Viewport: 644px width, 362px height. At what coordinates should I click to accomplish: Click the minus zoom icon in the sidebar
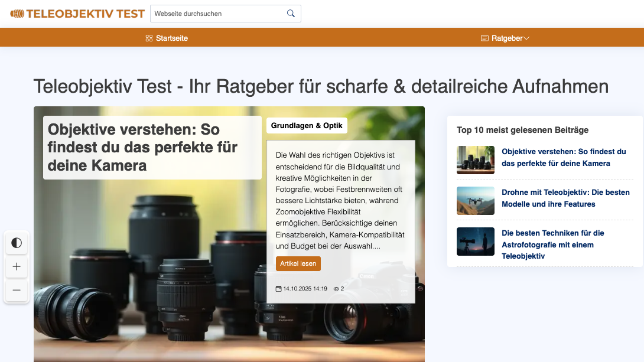17,291
